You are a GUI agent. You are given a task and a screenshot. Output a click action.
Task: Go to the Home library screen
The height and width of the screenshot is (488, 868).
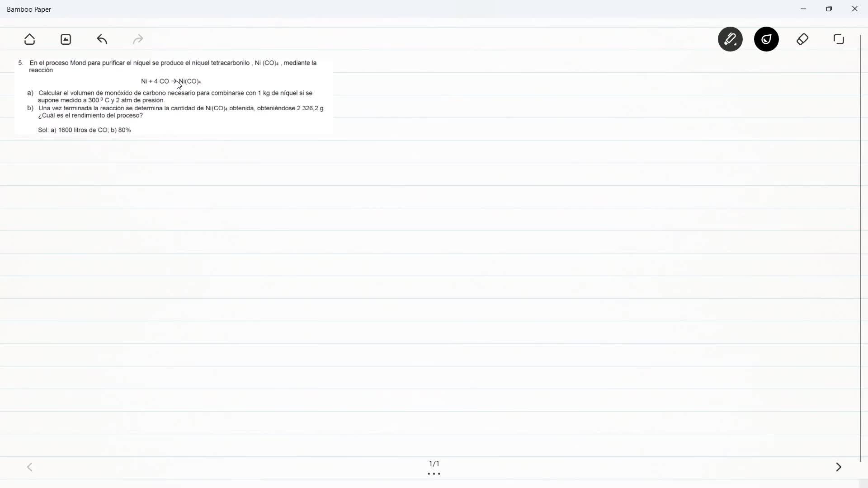pyautogui.click(x=30, y=39)
